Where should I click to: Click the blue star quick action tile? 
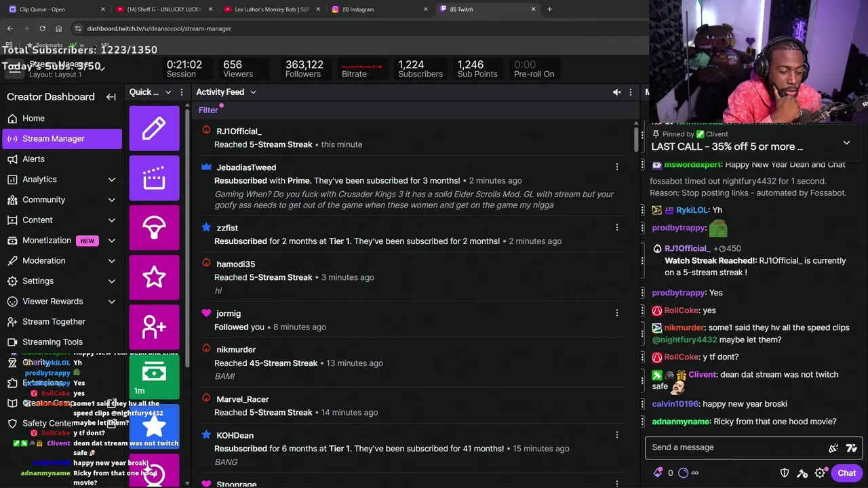(x=154, y=426)
